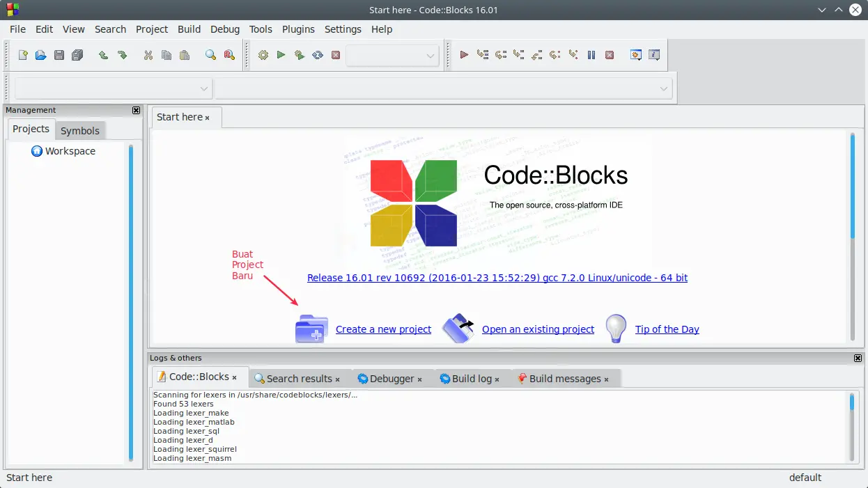Click the Stop Debugger icon
Image resolution: width=868 pixels, height=488 pixels.
point(610,54)
